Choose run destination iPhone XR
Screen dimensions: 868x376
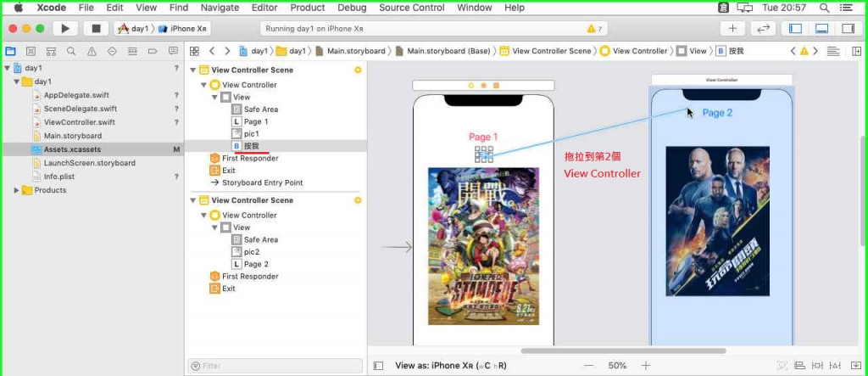[183, 28]
